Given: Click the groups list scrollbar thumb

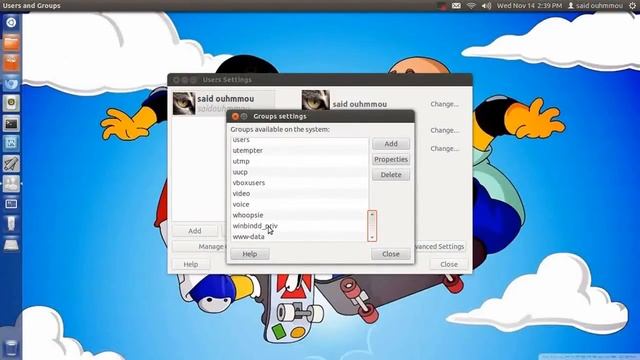Looking at the screenshot, I should 372,225.
